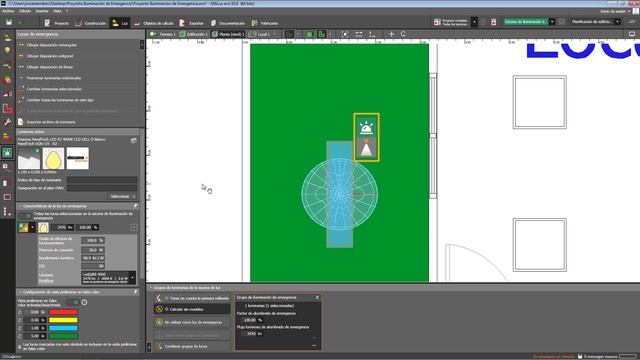Image resolution: width=640 pixels, height=360 pixels.
Task: Open the Documentación mode tab
Action: click(228, 23)
